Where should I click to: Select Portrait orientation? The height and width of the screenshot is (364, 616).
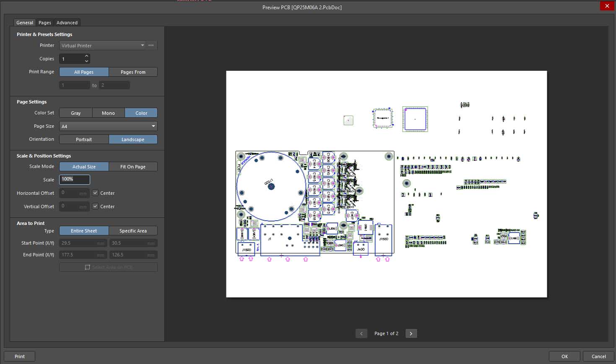tap(84, 139)
